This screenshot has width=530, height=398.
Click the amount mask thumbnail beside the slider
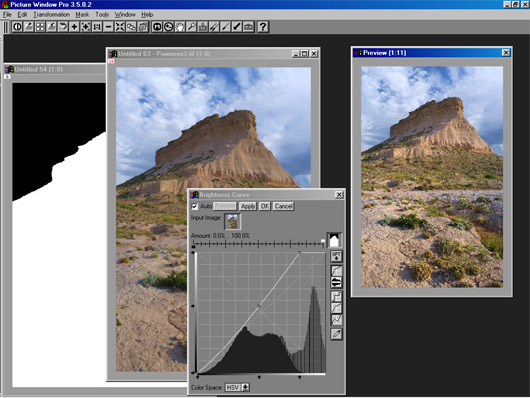click(x=334, y=240)
